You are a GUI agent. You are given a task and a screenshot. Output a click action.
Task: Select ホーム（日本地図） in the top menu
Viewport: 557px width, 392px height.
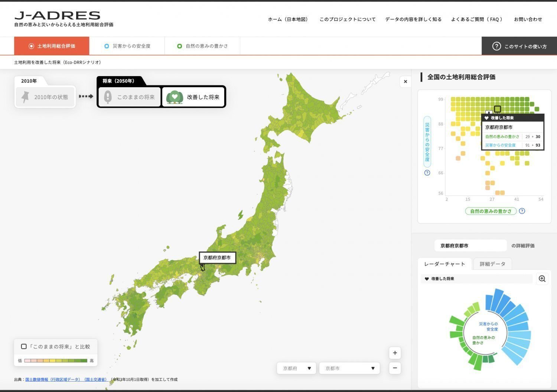(x=289, y=19)
